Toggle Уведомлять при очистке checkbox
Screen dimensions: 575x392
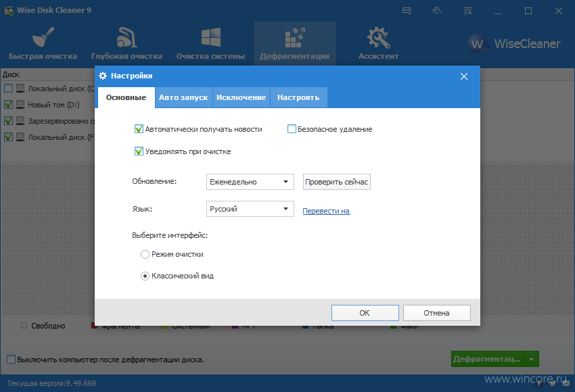click(139, 151)
